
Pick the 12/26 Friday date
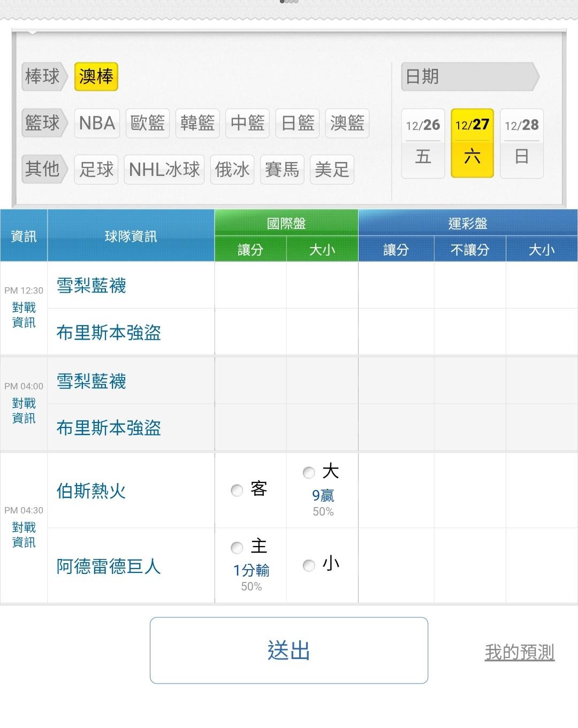pos(423,143)
